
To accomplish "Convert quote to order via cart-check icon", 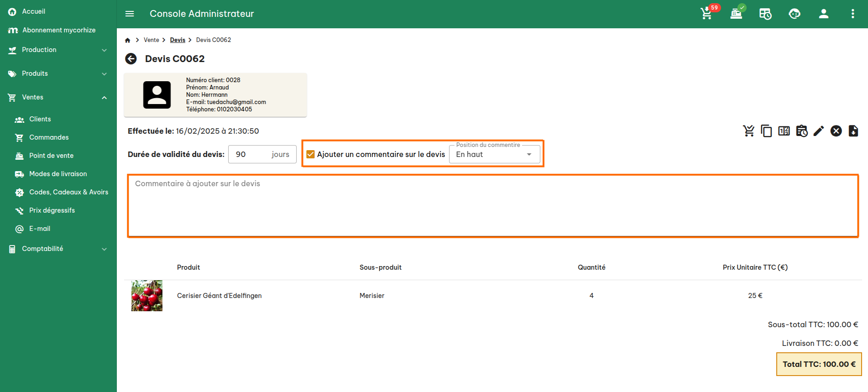I will pyautogui.click(x=748, y=131).
